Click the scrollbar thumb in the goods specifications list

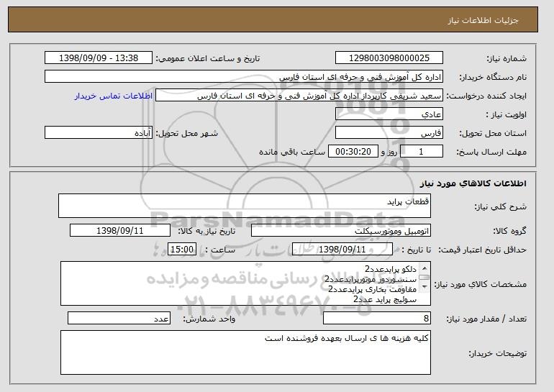pos(424,278)
